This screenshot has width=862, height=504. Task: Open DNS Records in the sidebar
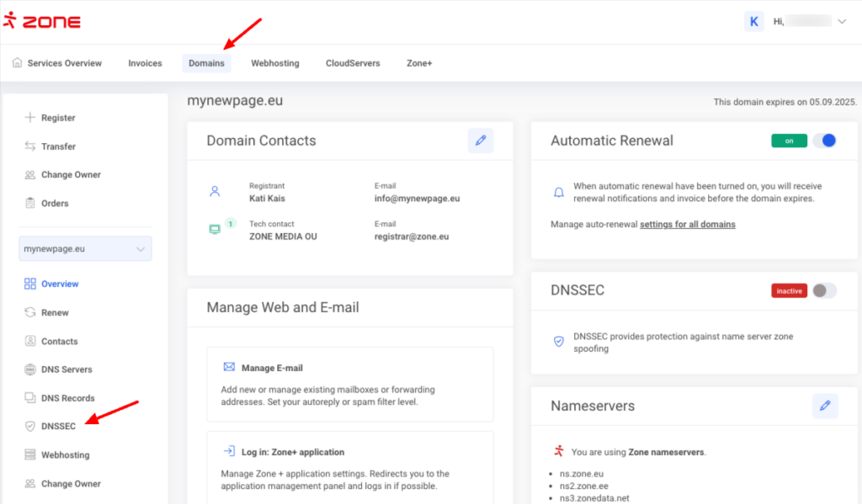67,398
